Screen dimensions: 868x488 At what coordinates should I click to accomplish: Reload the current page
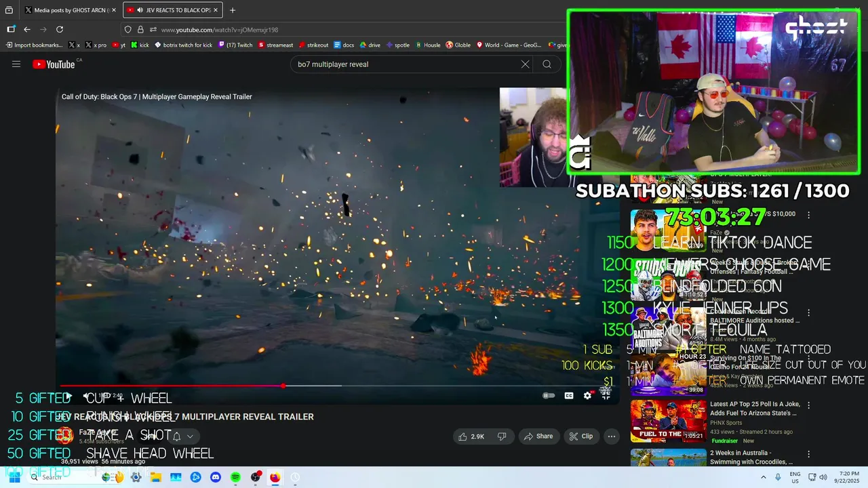coord(60,29)
